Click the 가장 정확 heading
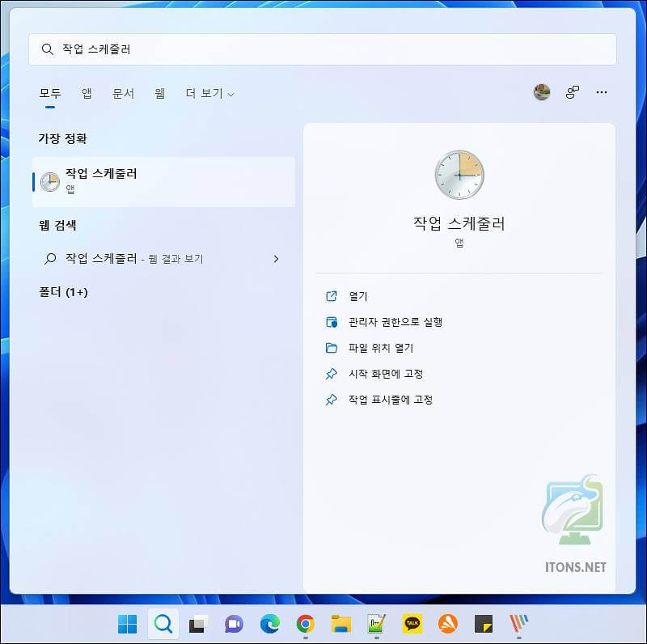647x644 pixels. [63, 138]
